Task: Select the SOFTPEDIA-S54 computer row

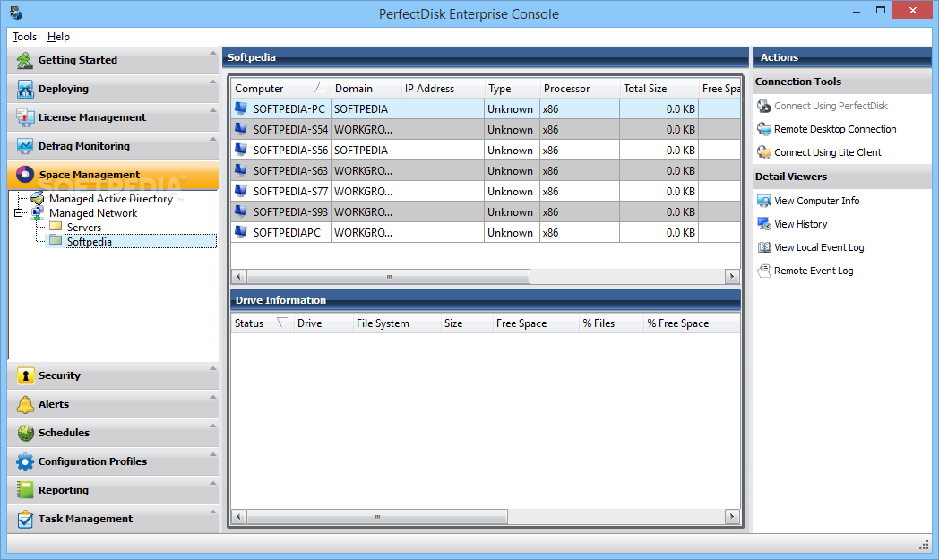Action: (x=486, y=129)
